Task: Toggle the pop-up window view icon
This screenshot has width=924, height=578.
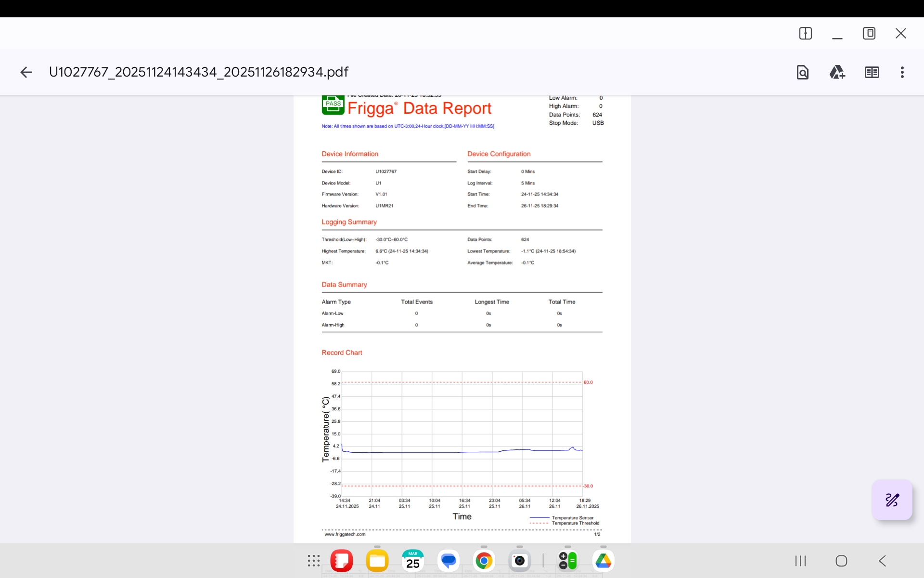Action: (x=869, y=33)
